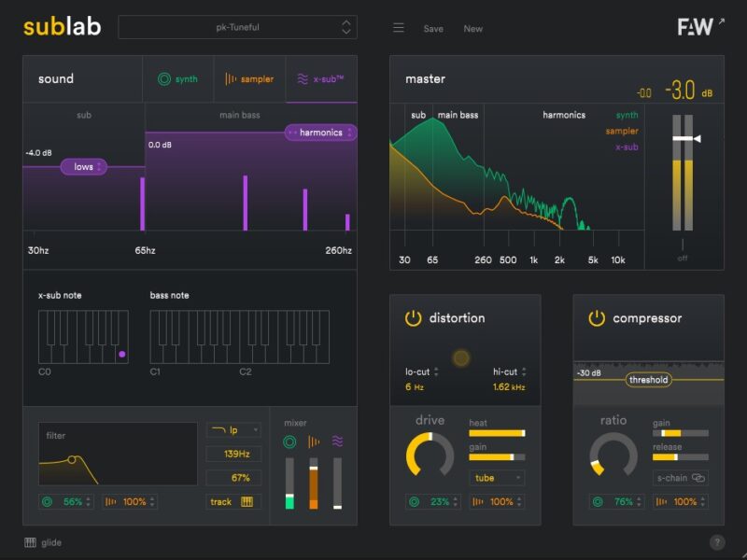Toggle the compressor power button

click(x=596, y=318)
